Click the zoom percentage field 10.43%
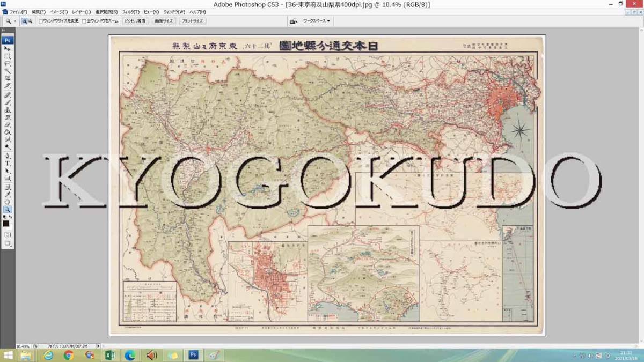The height and width of the screenshot is (362, 644). click(x=22, y=346)
